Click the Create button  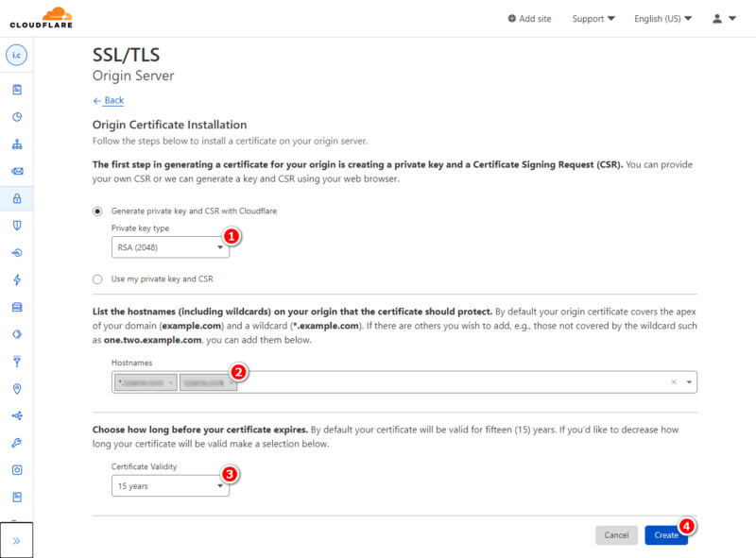pyautogui.click(x=666, y=535)
